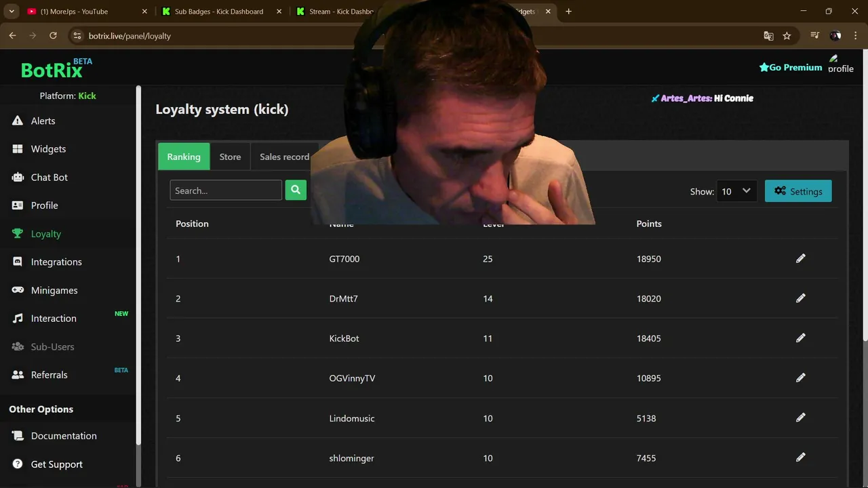Click the page vertical scrollbar

tap(865, 197)
